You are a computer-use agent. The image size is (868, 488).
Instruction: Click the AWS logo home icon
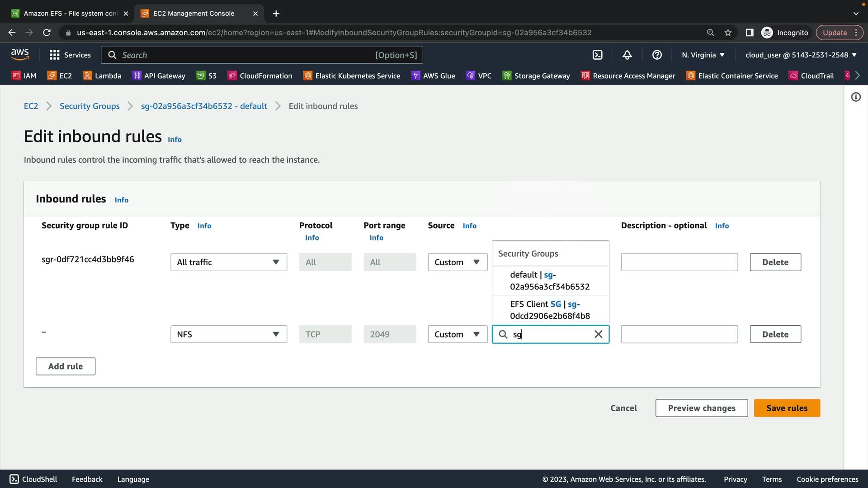click(x=20, y=55)
